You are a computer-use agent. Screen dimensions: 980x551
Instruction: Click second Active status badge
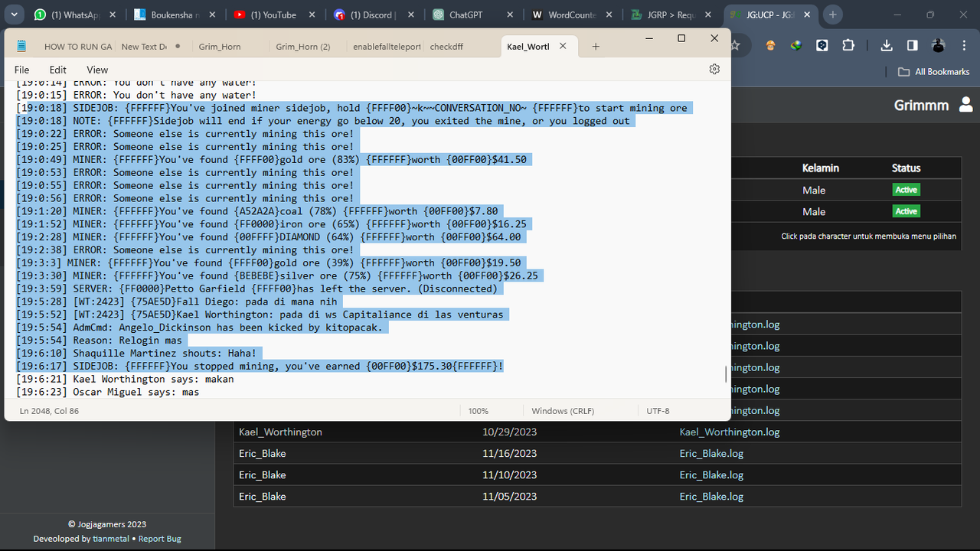(906, 211)
